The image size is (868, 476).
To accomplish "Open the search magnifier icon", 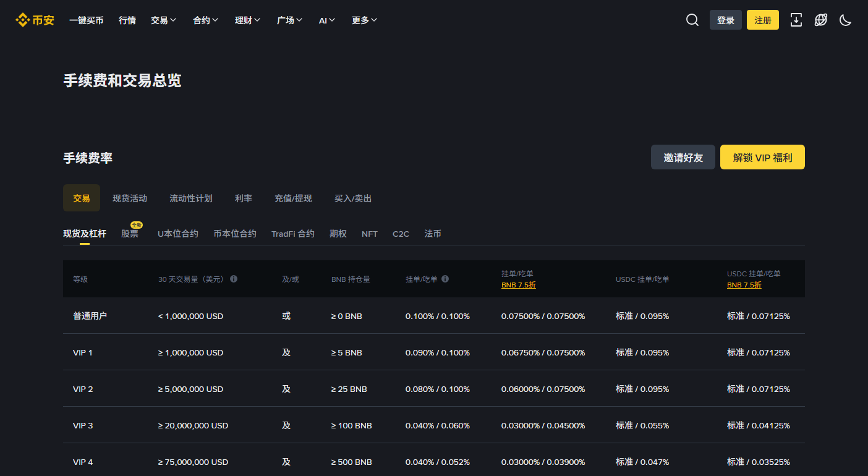I will (692, 20).
